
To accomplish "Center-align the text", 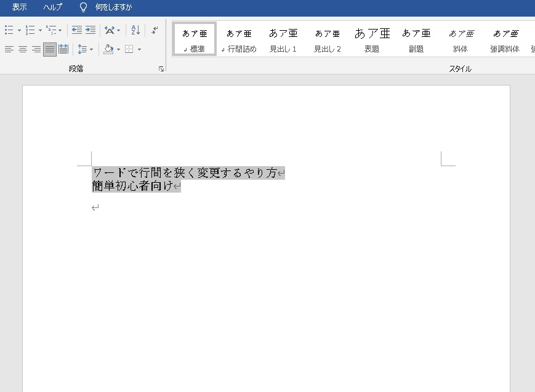I will click(x=23, y=49).
